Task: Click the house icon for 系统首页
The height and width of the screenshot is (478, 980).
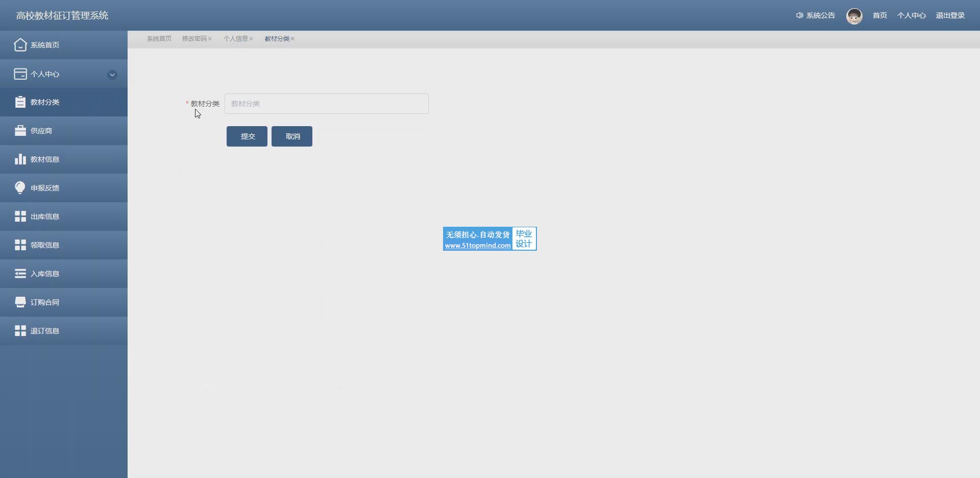Action: pyautogui.click(x=20, y=45)
